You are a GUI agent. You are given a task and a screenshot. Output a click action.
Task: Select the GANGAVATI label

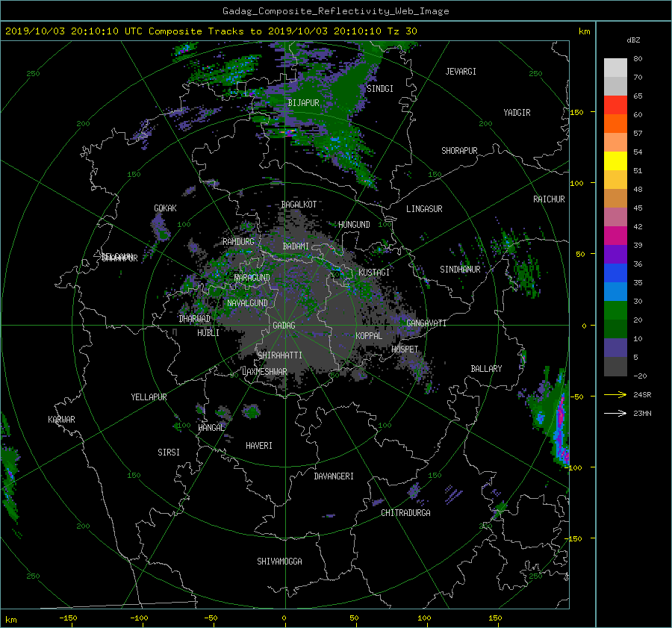point(426,323)
